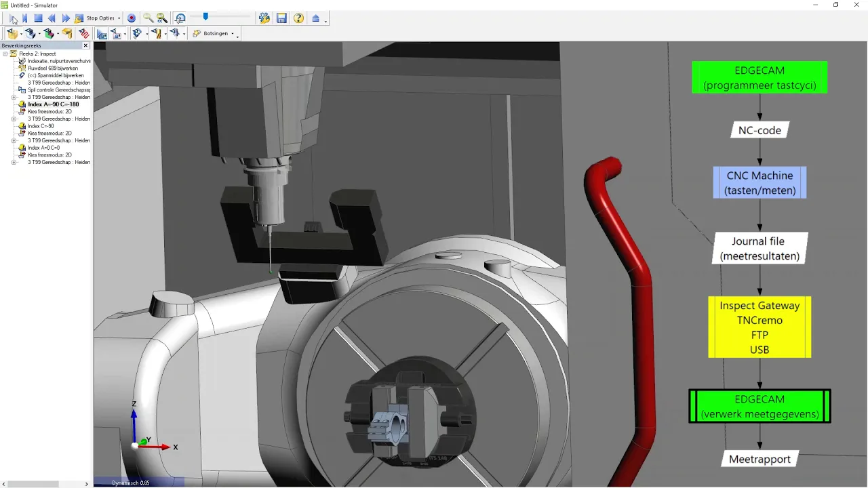Select the Zoom magnifier tool
The height and width of the screenshot is (488, 868).
point(148,18)
